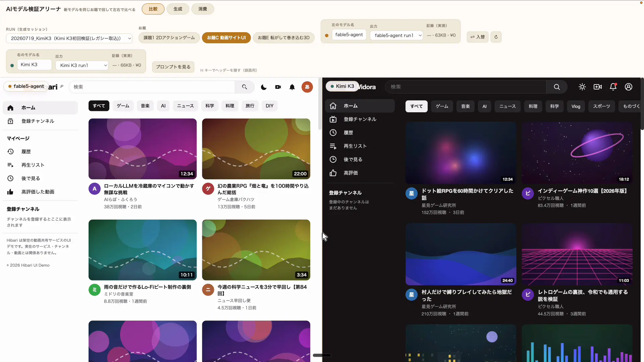Open 登録チャンネル in Vidora dark sidebar

pyautogui.click(x=360, y=119)
